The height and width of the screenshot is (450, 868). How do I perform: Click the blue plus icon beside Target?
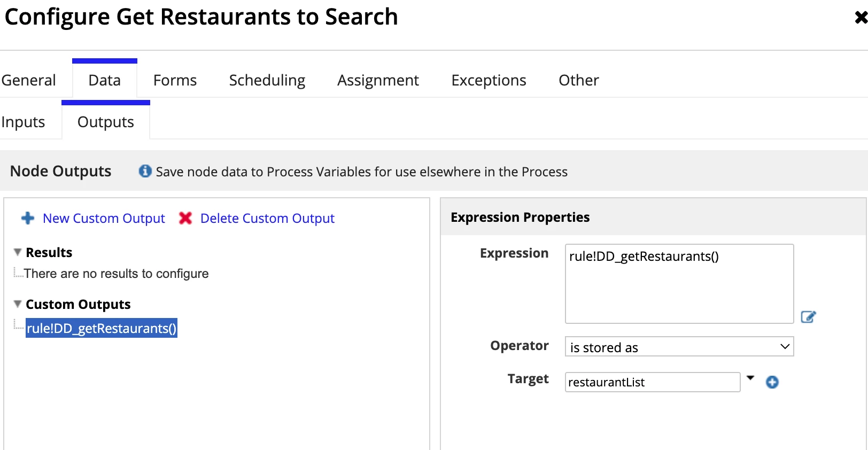click(772, 382)
